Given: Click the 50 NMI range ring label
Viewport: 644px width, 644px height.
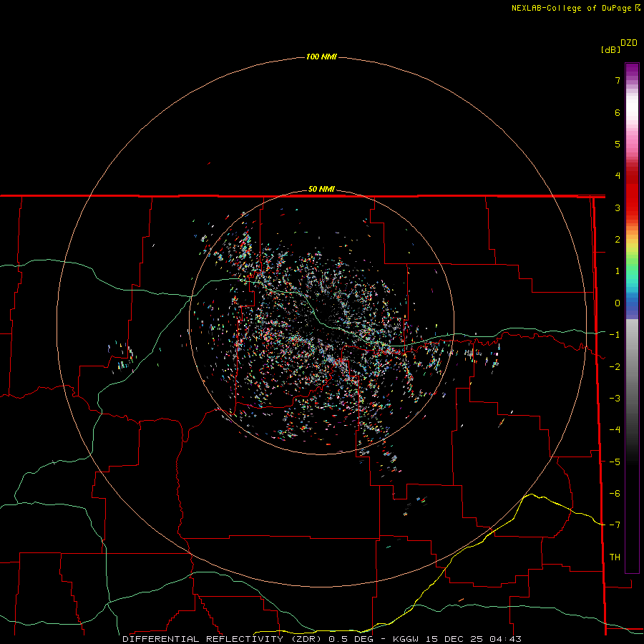Looking at the screenshot, I should click(x=321, y=189).
